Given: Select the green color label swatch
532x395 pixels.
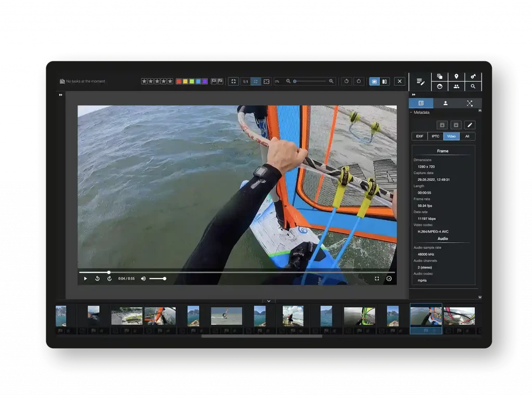Looking at the screenshot, I should coord(192,82).
